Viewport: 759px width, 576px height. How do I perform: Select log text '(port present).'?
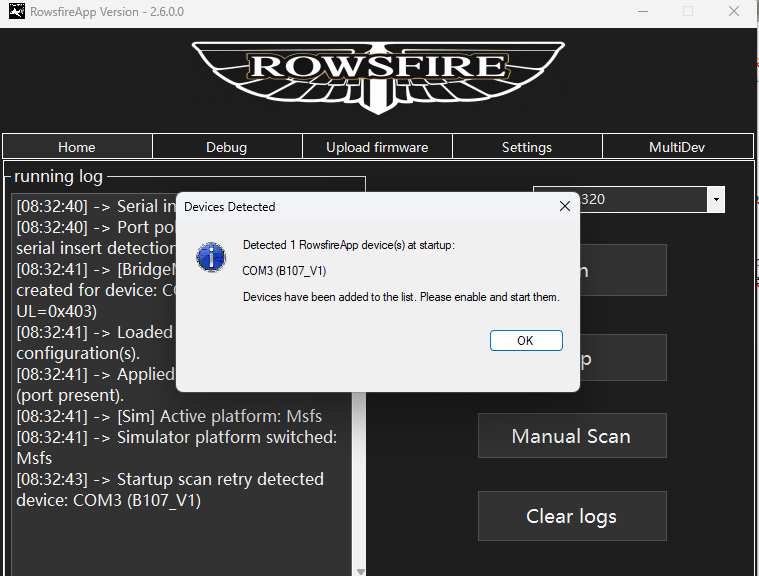click(x=70, y=395)
